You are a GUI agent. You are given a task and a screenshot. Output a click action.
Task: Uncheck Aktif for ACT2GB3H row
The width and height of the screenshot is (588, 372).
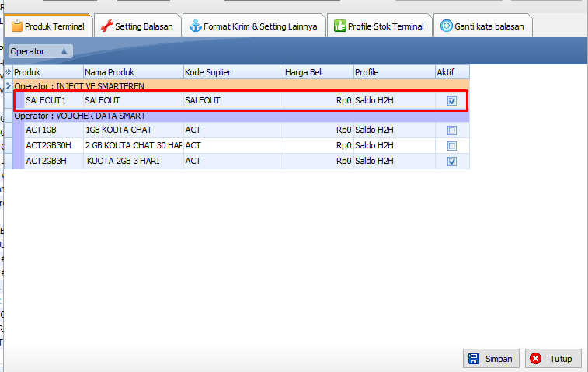click(452, 162)
